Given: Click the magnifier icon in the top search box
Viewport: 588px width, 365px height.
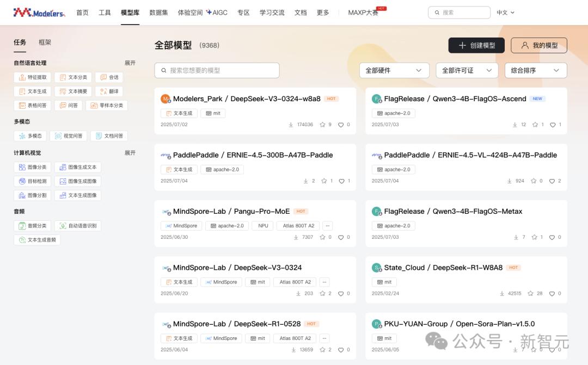Looking at the screenshot, I should point(437,13).
